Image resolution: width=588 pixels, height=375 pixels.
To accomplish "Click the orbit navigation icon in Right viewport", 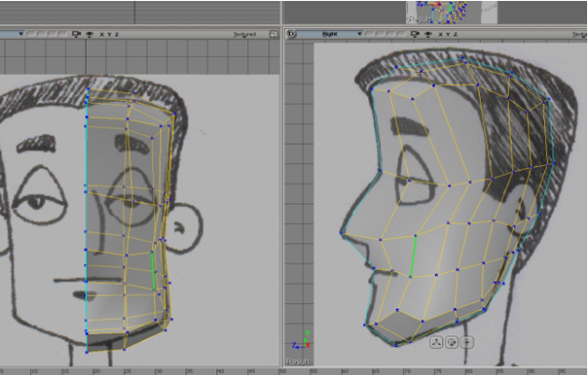I will tap(451, 343).
